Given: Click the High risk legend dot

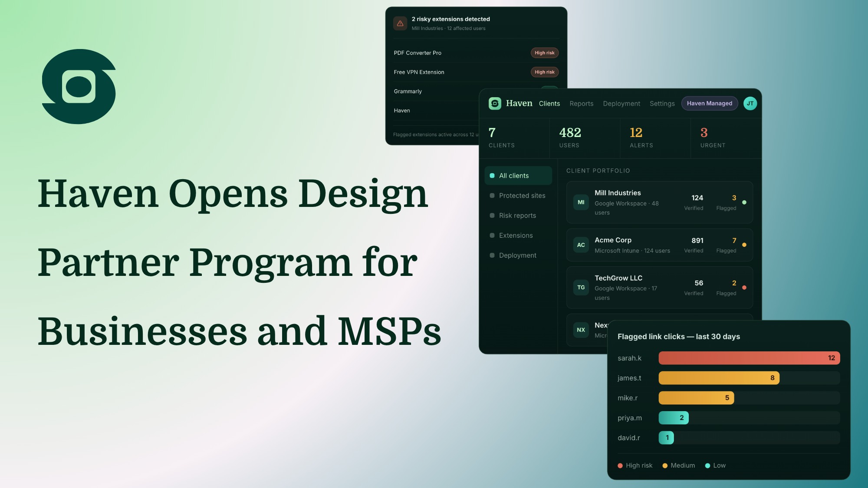Looking at the screenshot, I should pyautogui.click(x=620, y=465).
